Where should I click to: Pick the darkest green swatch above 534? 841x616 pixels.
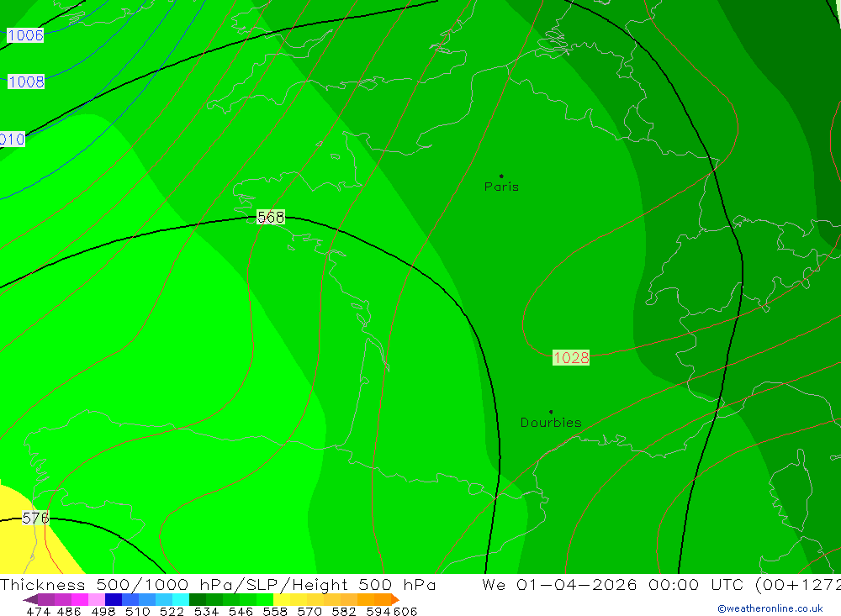(198, 599)
